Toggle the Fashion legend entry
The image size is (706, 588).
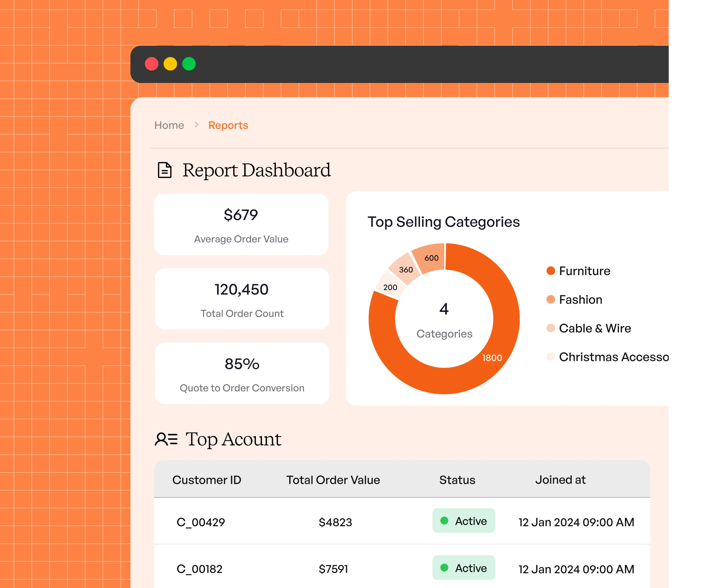coord(580,299)
